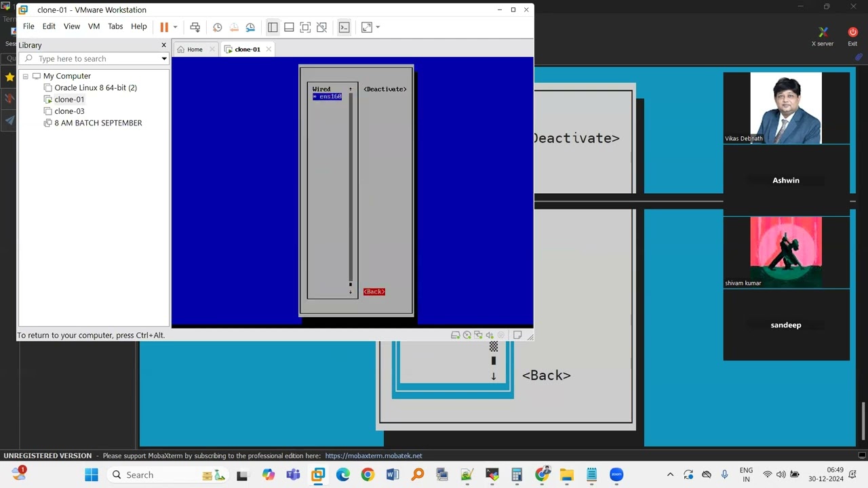Click Vikas Debnath's video thumbnail
Screen dimensions: 868x488
pos(786,108)
